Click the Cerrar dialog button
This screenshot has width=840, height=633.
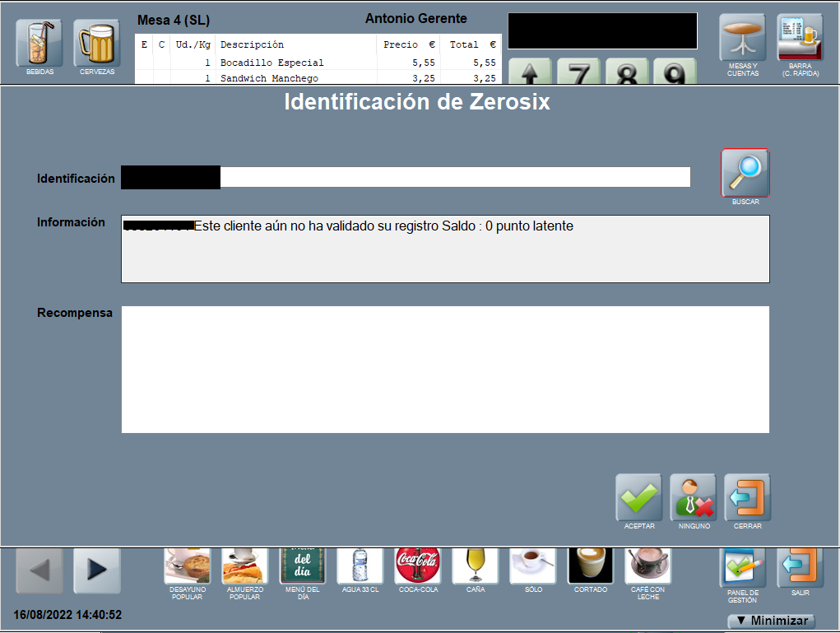point(747,497)
